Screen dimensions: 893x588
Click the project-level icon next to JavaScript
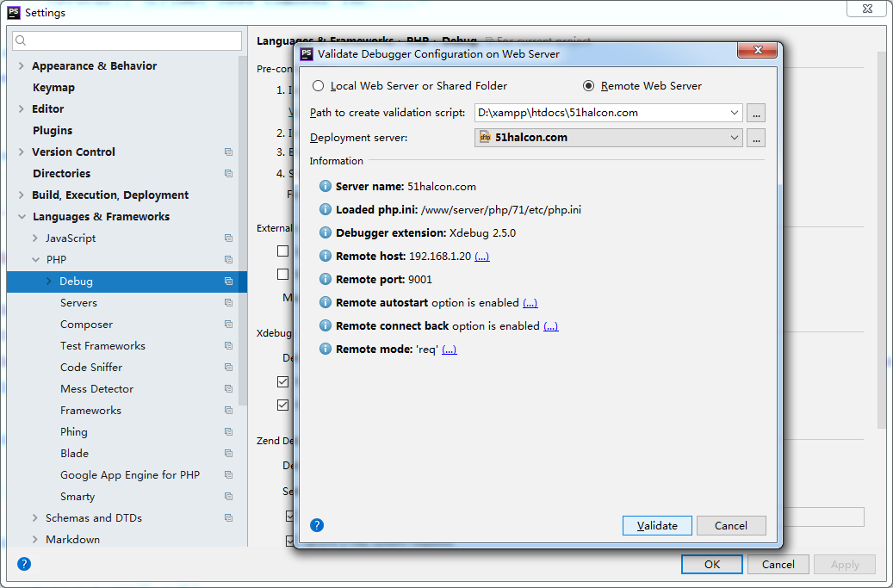point(228,238)
